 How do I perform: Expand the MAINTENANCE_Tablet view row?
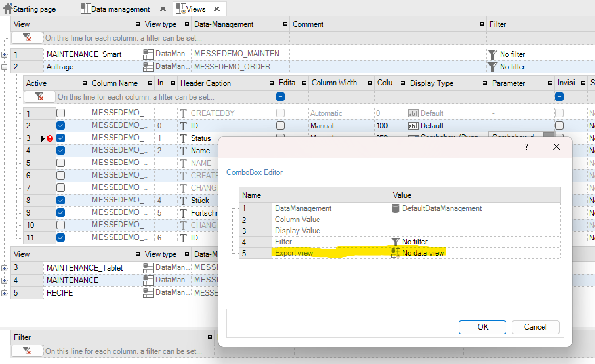(4, 268)
